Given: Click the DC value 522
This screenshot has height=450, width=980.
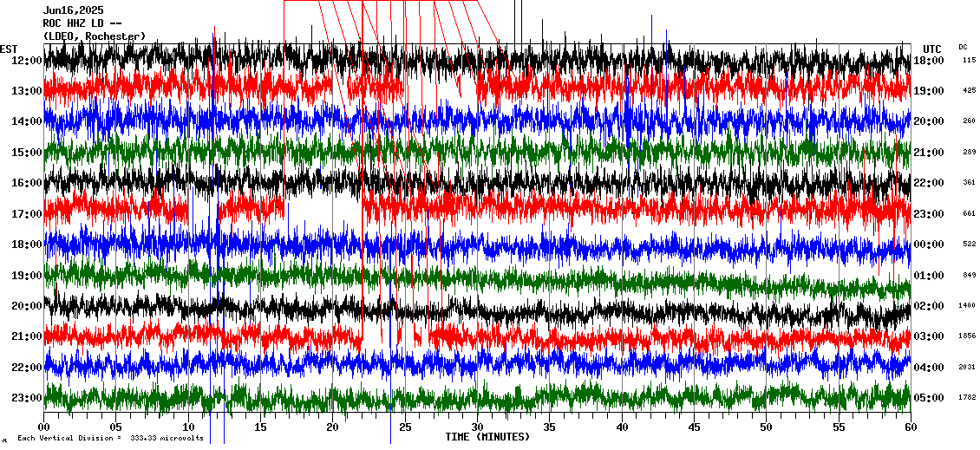Looking at the screenshot, I should coord(970,245).
